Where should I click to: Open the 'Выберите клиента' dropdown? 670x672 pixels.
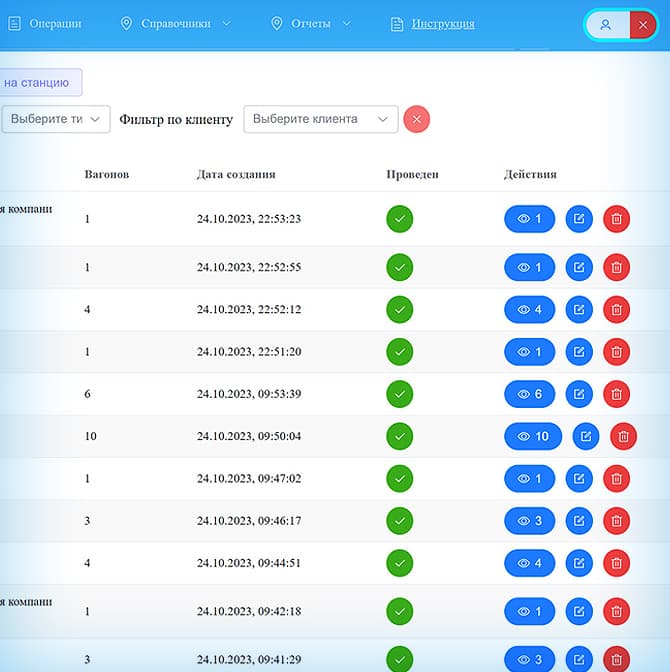pos(320,119)
